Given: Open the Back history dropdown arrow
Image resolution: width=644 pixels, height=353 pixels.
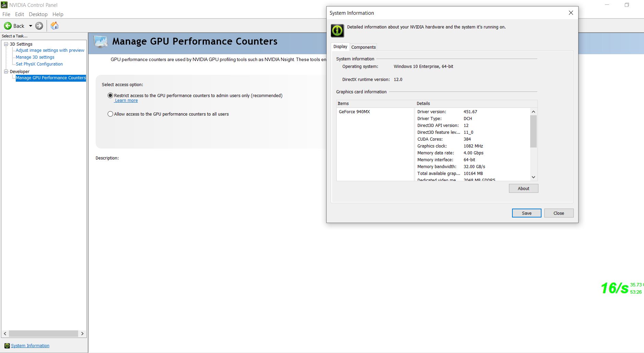Looking at the screenshot, I should (31, 26).
